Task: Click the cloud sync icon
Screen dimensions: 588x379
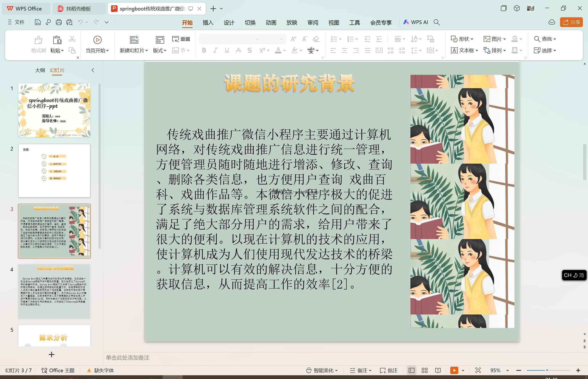Action: pos(552,22)
